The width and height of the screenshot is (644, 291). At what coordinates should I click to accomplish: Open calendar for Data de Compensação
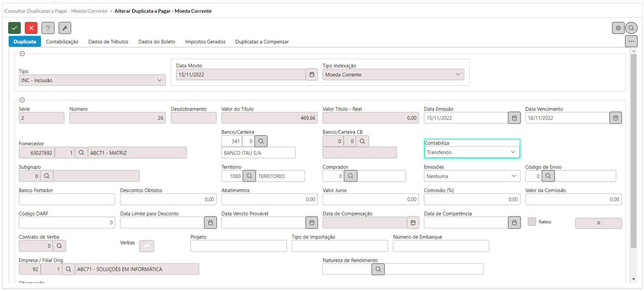[413, 222]
